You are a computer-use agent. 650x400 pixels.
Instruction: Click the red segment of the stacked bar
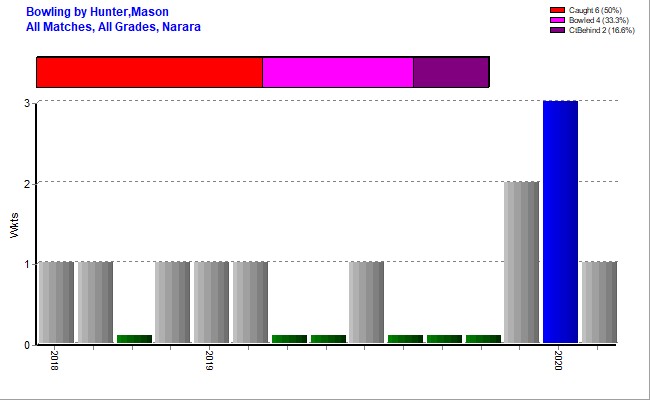(150, 72)
